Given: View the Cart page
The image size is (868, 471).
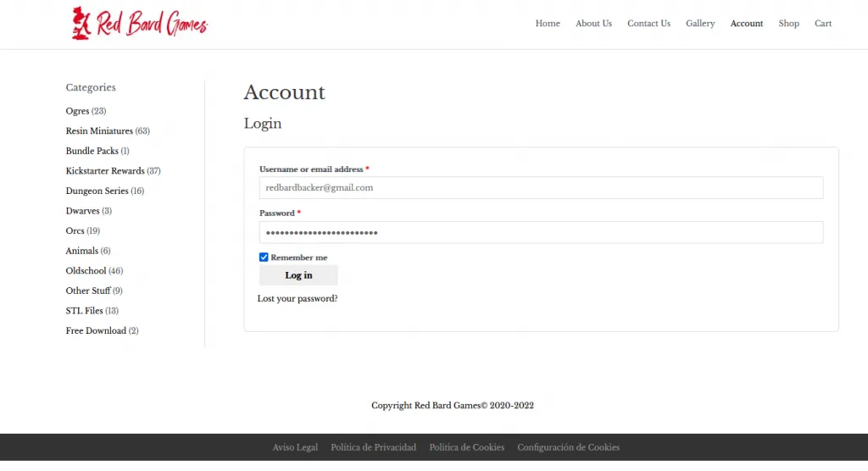Looking at the screenshot, I should 823,24.
